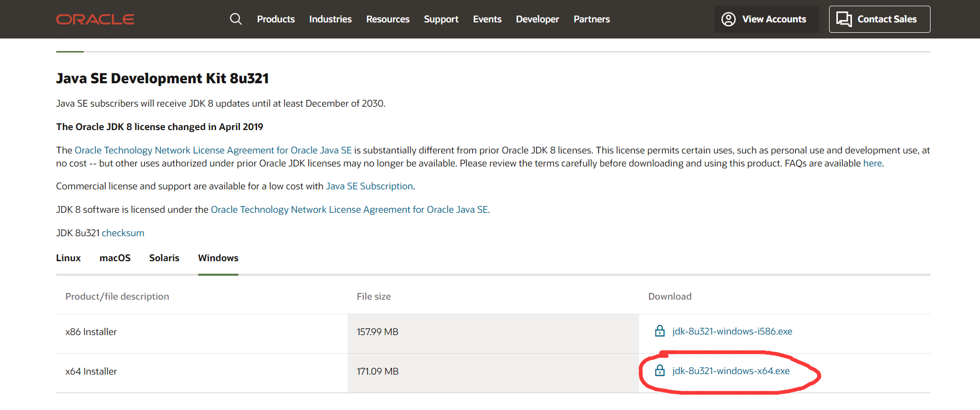Click 'The Oracle JDK 8 license changed' subheading

160,127
